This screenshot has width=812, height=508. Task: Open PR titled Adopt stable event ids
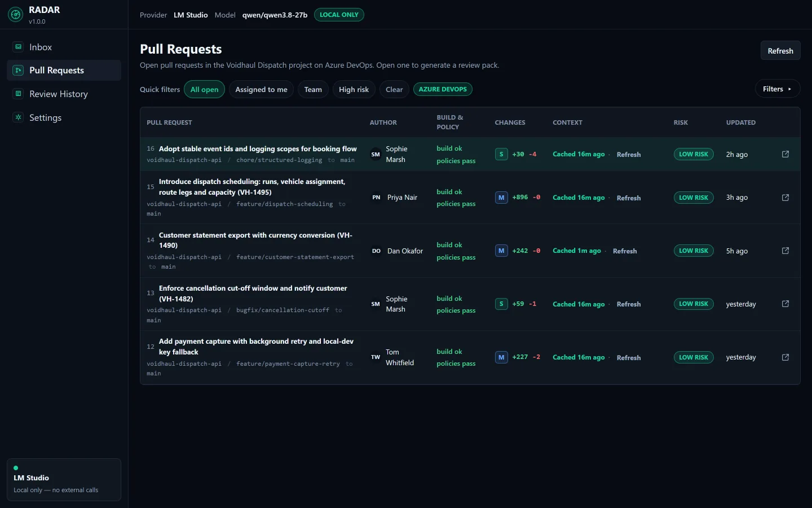[258, 149]
